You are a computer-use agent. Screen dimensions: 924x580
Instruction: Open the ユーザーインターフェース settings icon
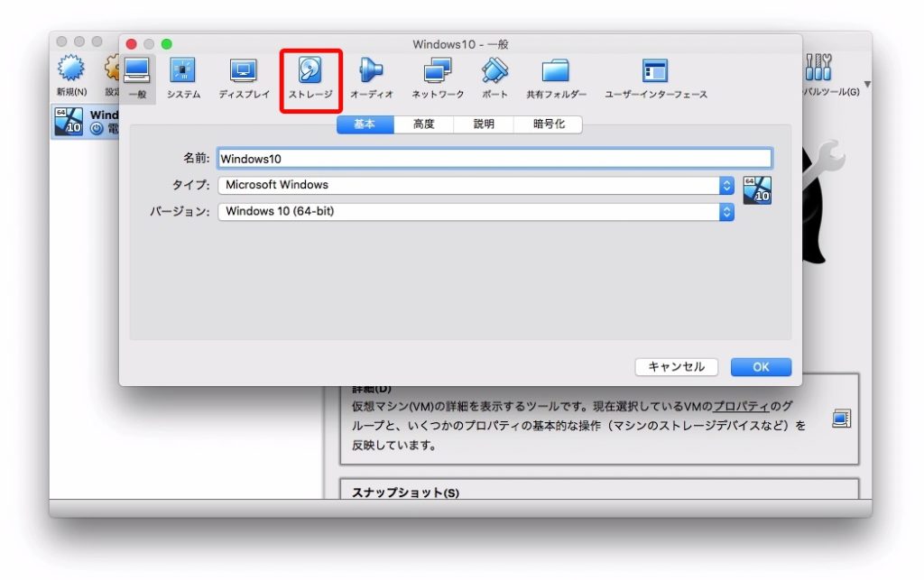tap(655, 78)
